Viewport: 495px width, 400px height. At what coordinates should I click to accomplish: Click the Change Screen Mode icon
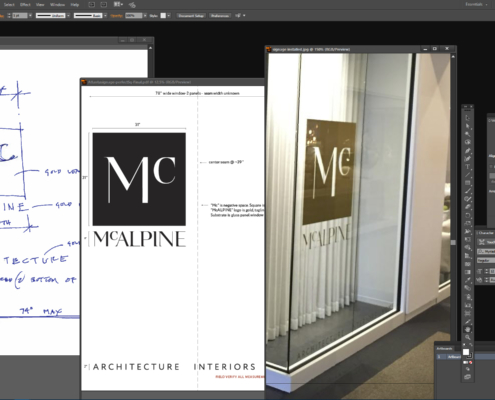point(468,376)
